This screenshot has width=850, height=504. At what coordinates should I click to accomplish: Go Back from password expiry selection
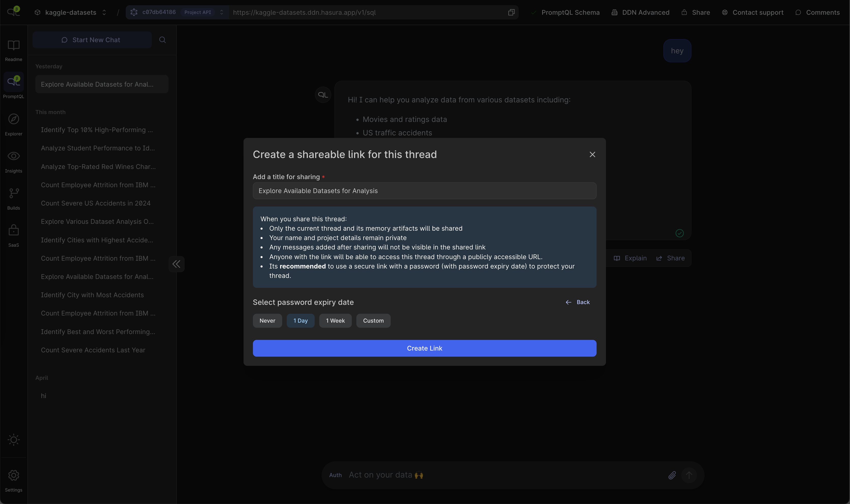click(x=578, y=302)
